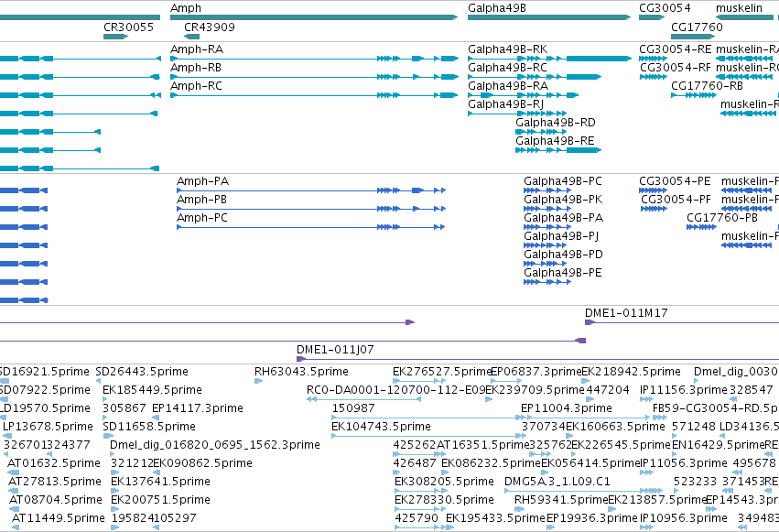Select the EP14117.3prime EST label
This screenshot has width=779, height=532.
pos(197,408)
